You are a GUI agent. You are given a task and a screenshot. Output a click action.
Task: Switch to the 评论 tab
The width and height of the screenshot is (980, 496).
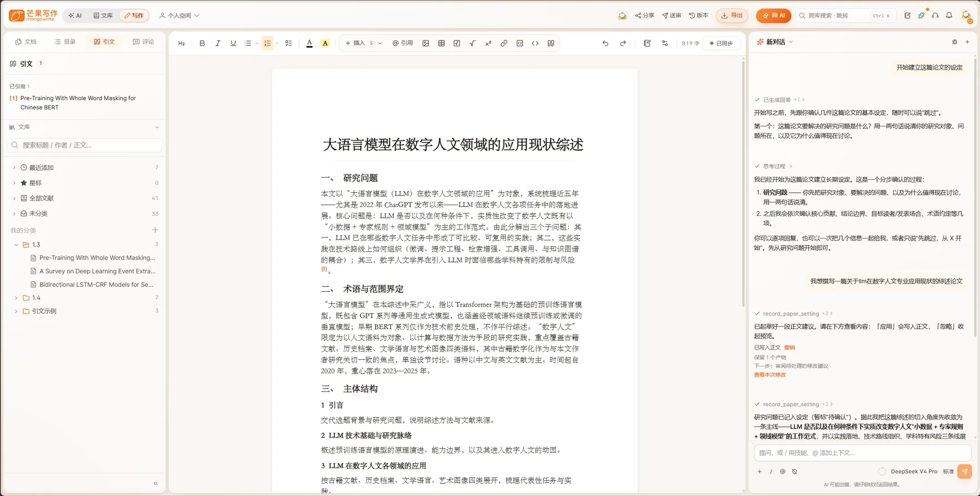coord(144,41)
